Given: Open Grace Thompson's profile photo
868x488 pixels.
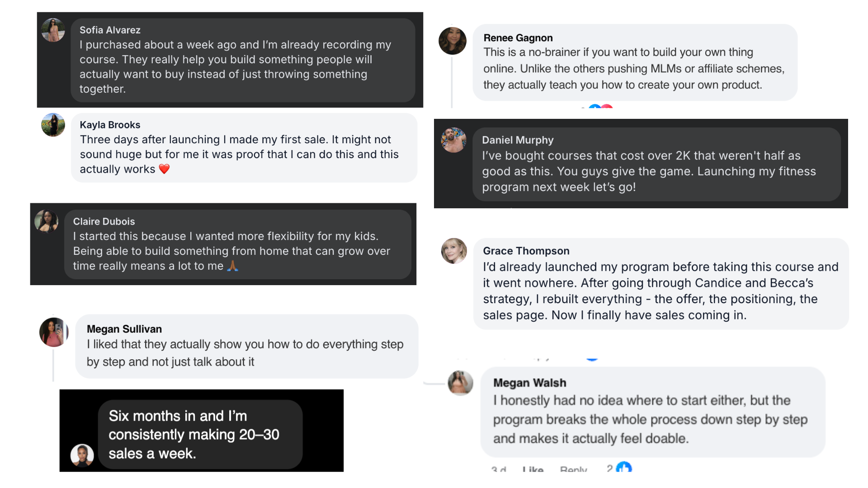Looking at the screenshot, I should 454,251.
